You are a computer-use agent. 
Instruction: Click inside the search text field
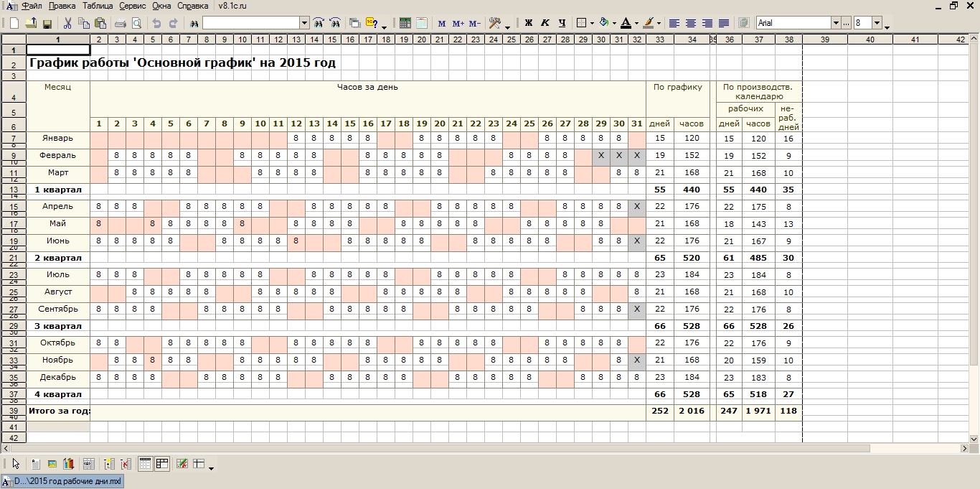(250, 23)
